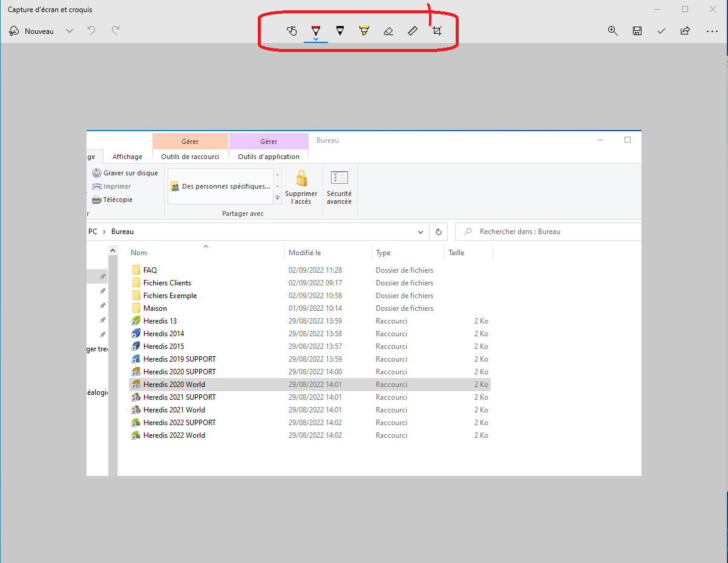Click the Outils de raccourci tab
This screenshot has width=728, height=563.
click(190, 157)
